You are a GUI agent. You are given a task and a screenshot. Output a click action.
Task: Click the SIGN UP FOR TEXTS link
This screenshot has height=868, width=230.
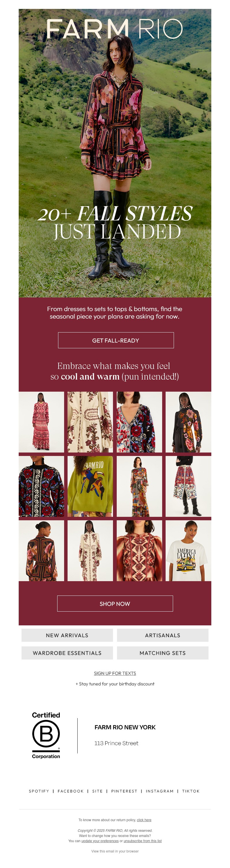115,673
